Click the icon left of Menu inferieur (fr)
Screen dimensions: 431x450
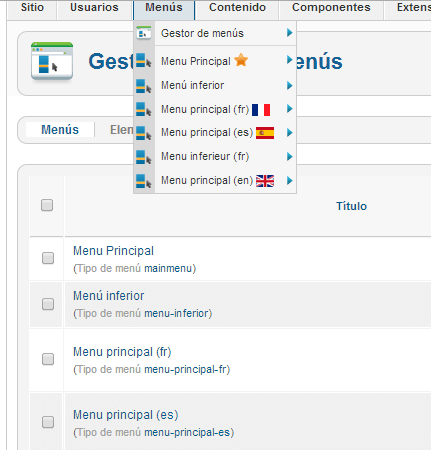coord(144,157)
